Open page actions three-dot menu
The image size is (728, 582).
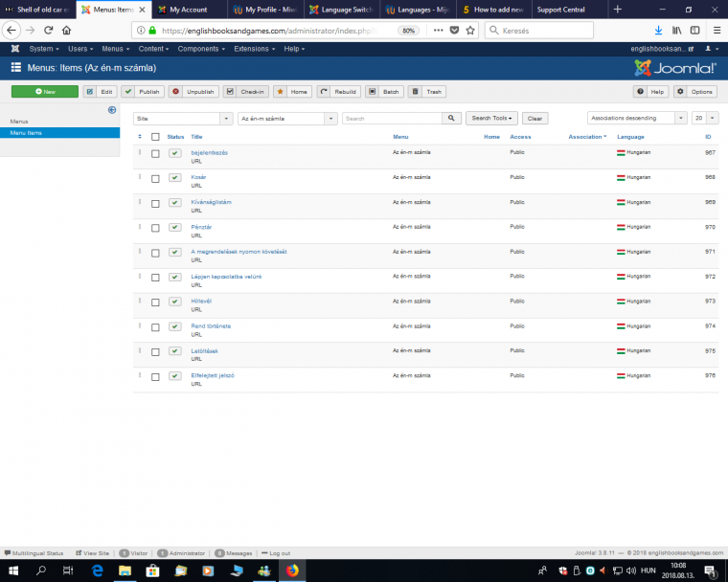439,31
